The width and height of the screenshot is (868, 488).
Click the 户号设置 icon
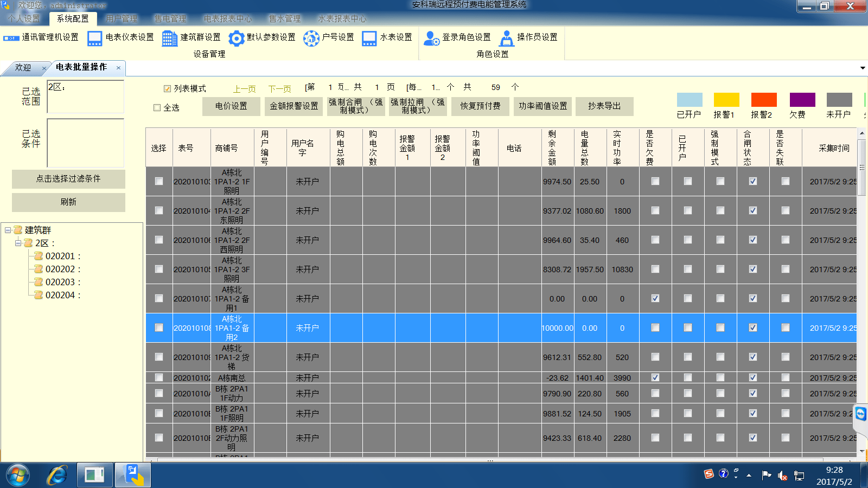tap(311, 38)
